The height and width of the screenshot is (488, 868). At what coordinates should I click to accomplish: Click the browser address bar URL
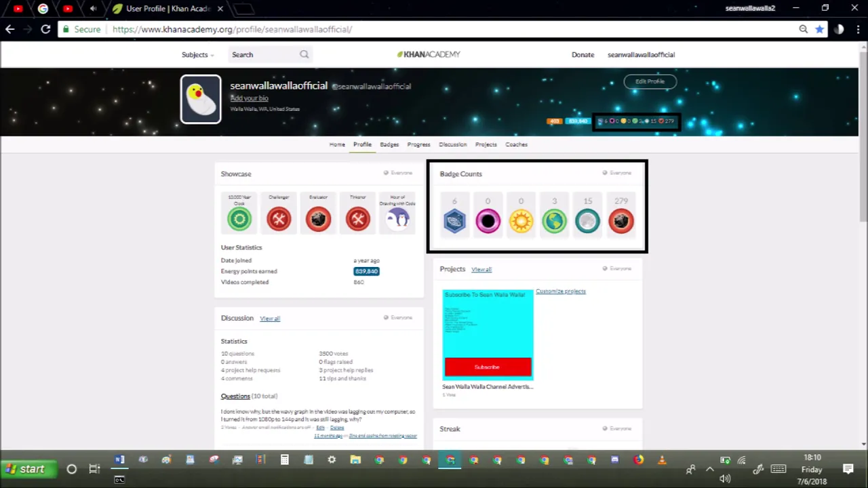[x=232, y=29]
